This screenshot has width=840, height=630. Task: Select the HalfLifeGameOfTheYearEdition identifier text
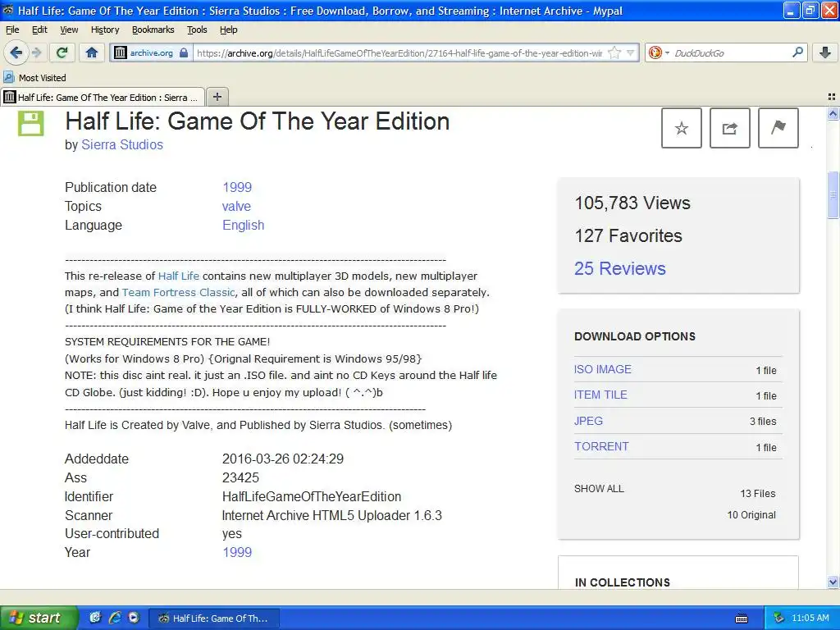[312, 496]
